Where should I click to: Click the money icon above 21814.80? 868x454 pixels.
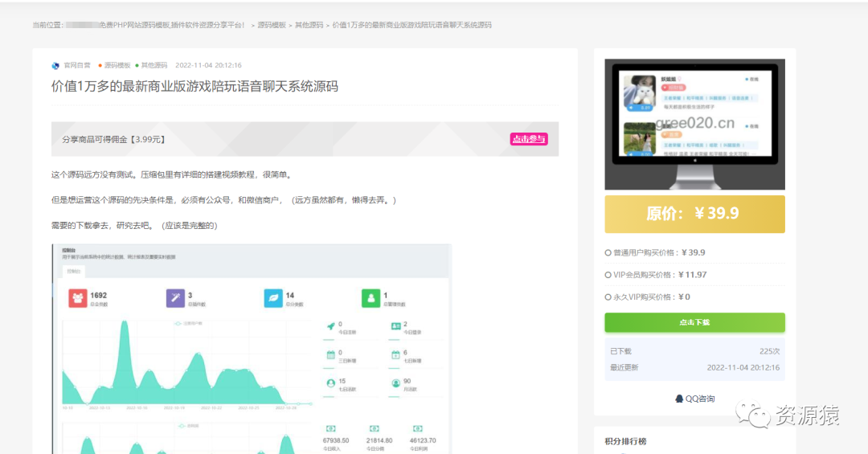(x=375, y=428)
